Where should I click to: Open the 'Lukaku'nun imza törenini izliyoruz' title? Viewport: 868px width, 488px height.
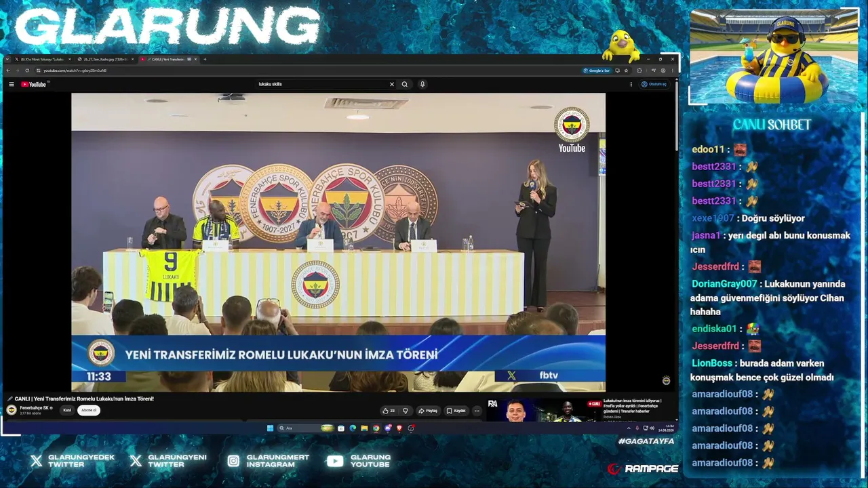point(632,405)
